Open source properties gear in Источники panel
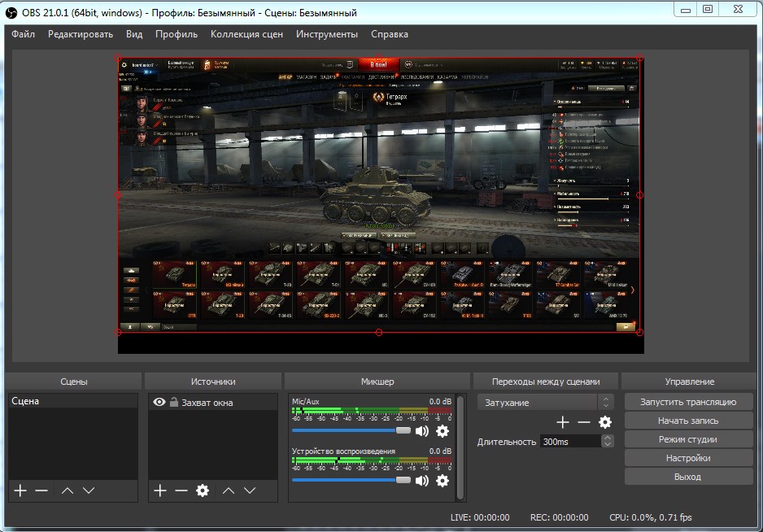This screenshot has height=532, width=763. point(203,491)
